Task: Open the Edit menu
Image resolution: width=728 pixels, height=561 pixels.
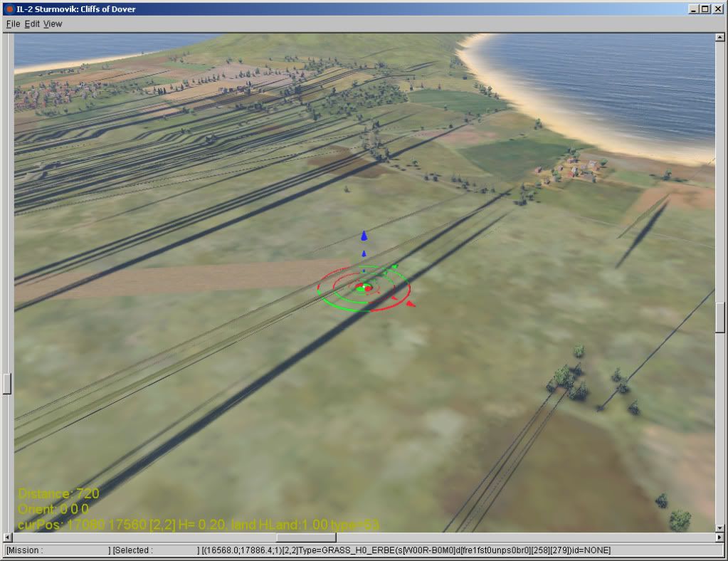Action: 32,24
